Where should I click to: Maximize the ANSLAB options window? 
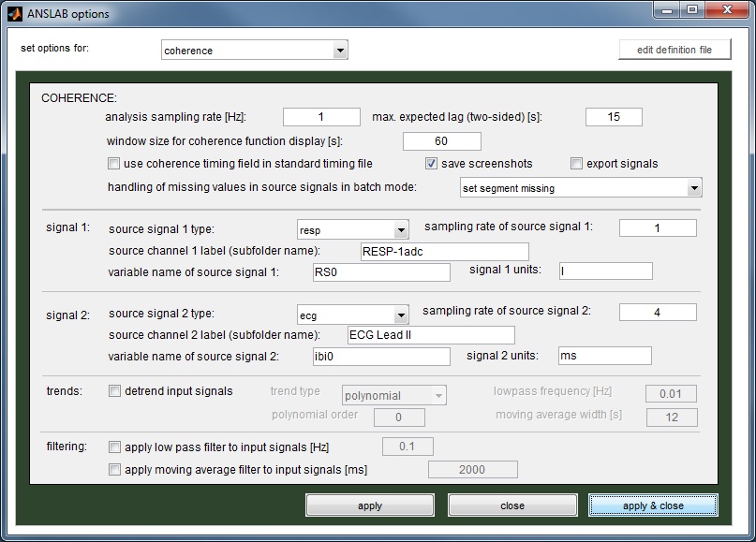[x=692, y=10]
